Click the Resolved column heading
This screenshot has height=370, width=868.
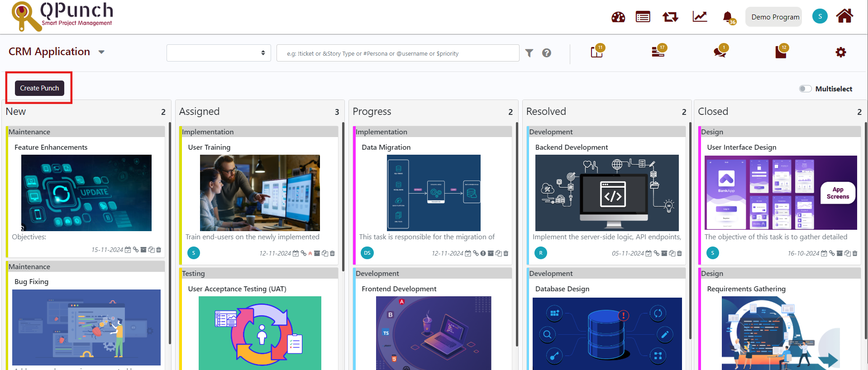point(546,112)
